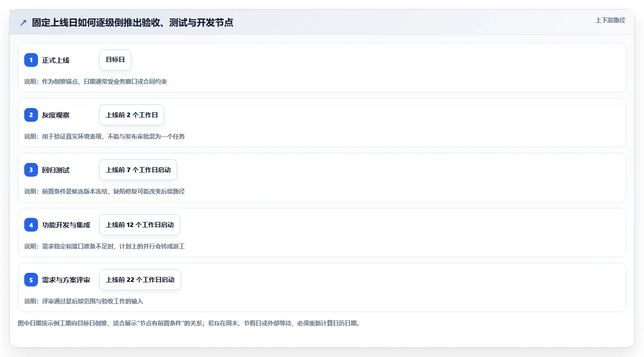
Task: Click the 需求与方案评审 step title
Action: pos(66,280)
